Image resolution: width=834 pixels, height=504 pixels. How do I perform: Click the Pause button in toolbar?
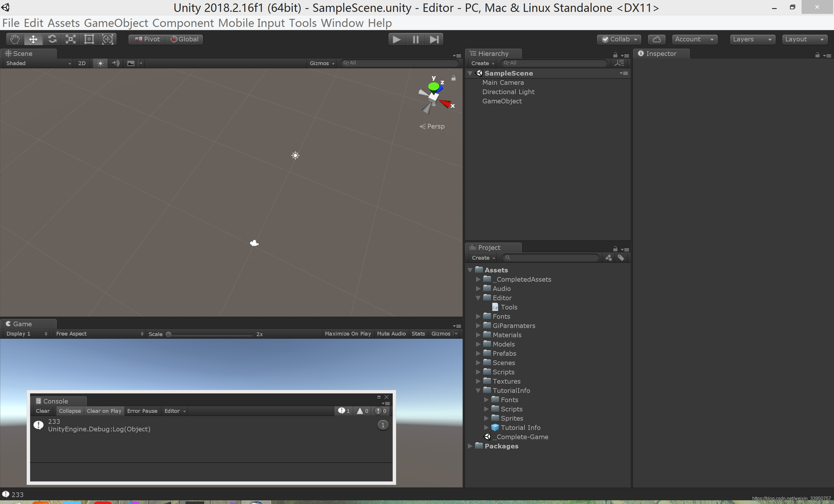416,39
